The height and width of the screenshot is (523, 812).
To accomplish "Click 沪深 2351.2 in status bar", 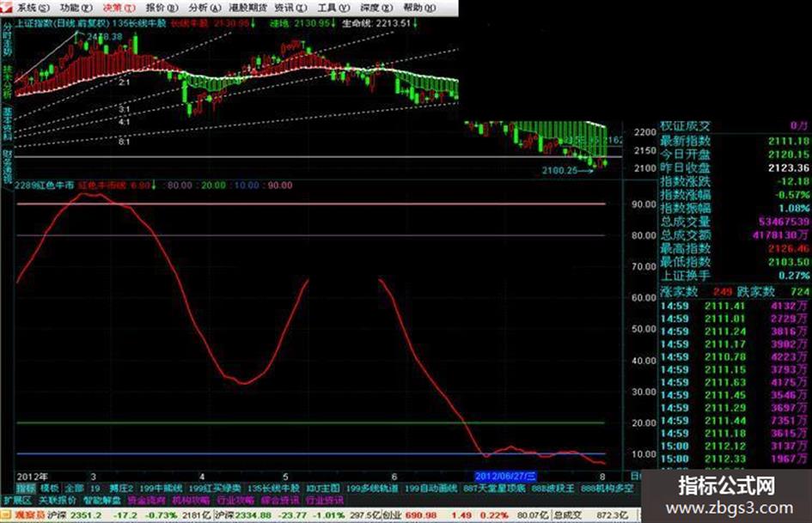I will coord(75,515).
